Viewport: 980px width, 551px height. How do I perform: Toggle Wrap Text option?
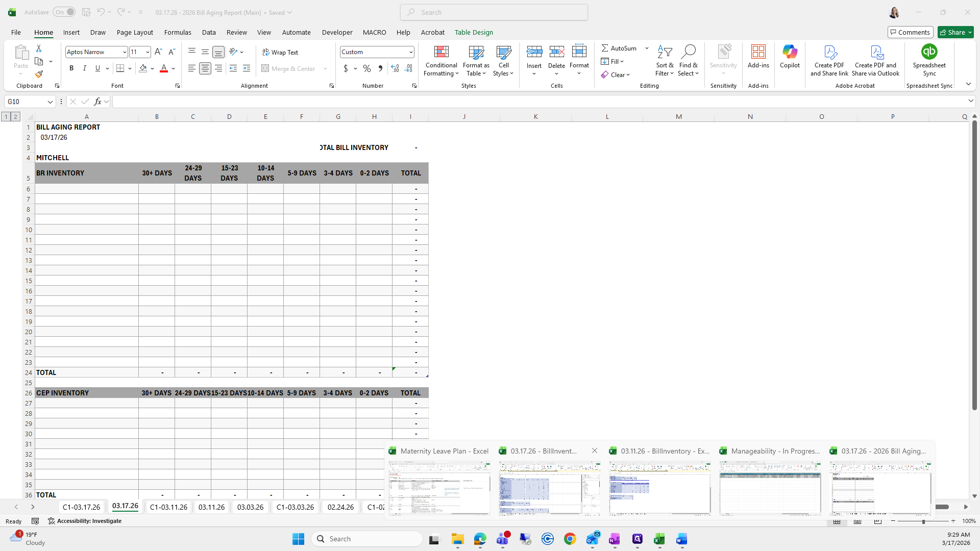(x=280, y=52)
